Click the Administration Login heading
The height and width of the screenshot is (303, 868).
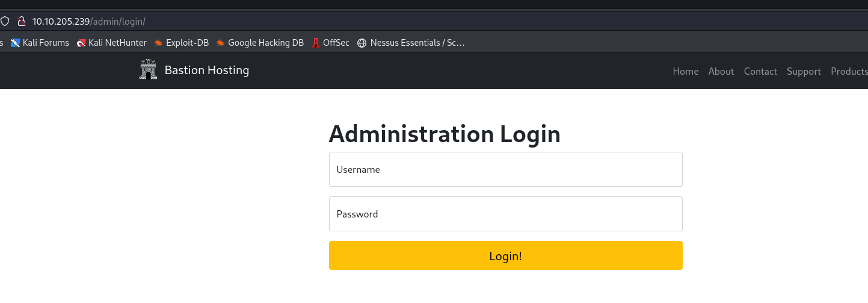pyautogui.click(x=445, y=134)
